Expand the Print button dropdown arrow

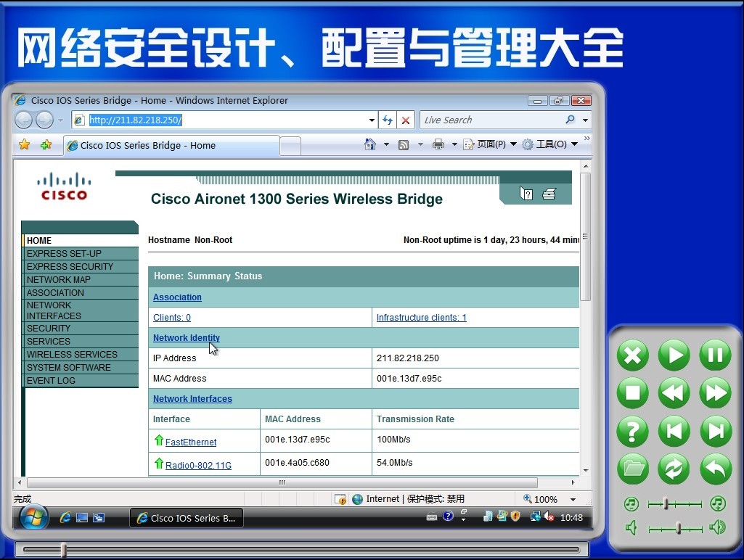454,144
